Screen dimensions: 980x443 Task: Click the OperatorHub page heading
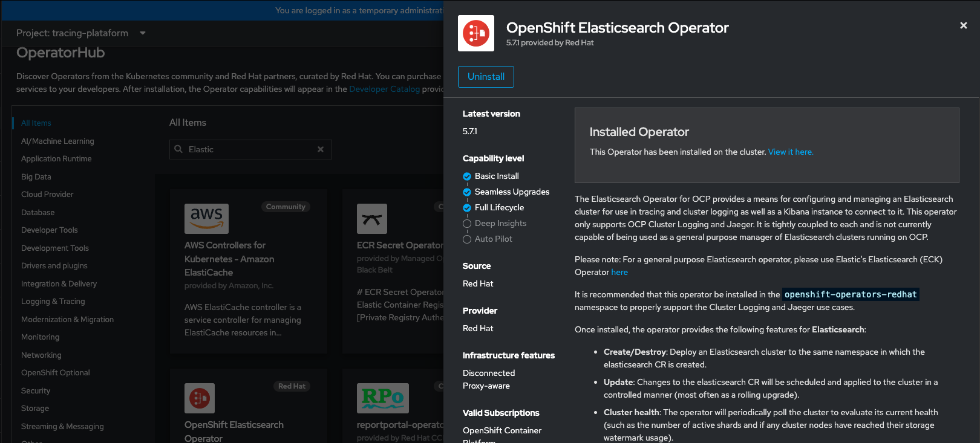click(x=60, y=53)
